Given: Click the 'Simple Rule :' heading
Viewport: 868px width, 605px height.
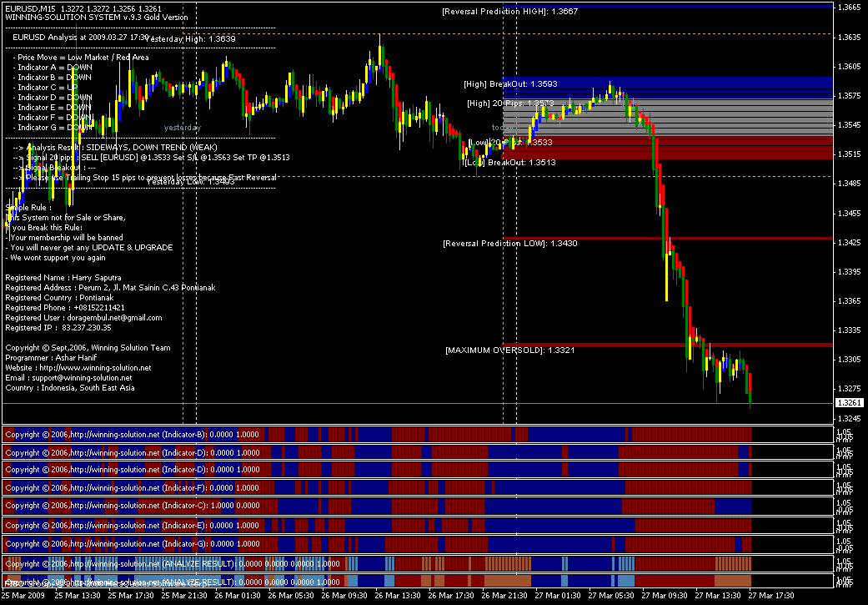Looking at the screenshot, I should (28, 207).
